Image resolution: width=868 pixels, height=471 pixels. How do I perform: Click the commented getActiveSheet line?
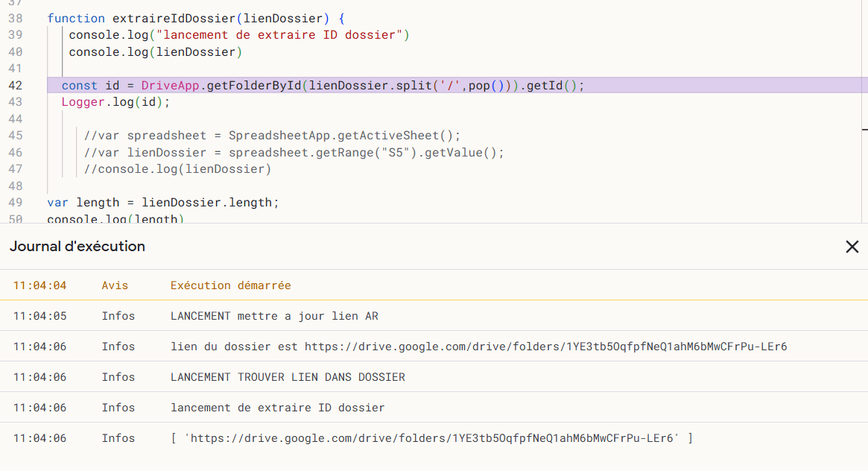click(x=272, y=136)
